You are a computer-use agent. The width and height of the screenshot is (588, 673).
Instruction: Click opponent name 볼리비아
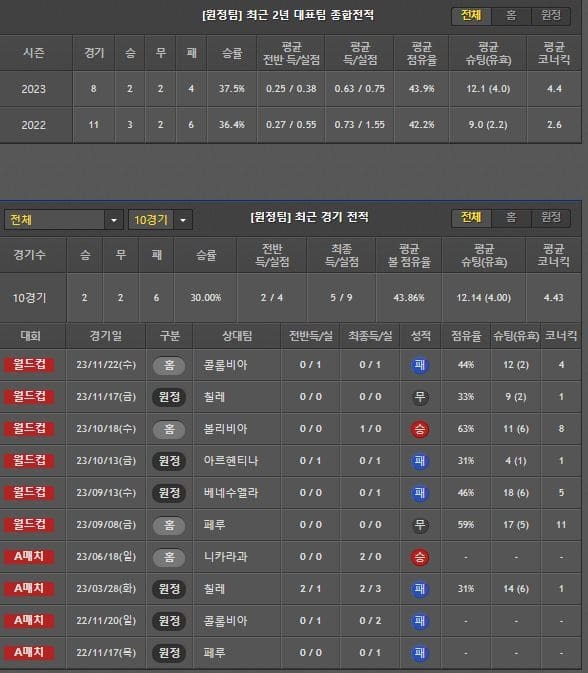pos(225,429)
